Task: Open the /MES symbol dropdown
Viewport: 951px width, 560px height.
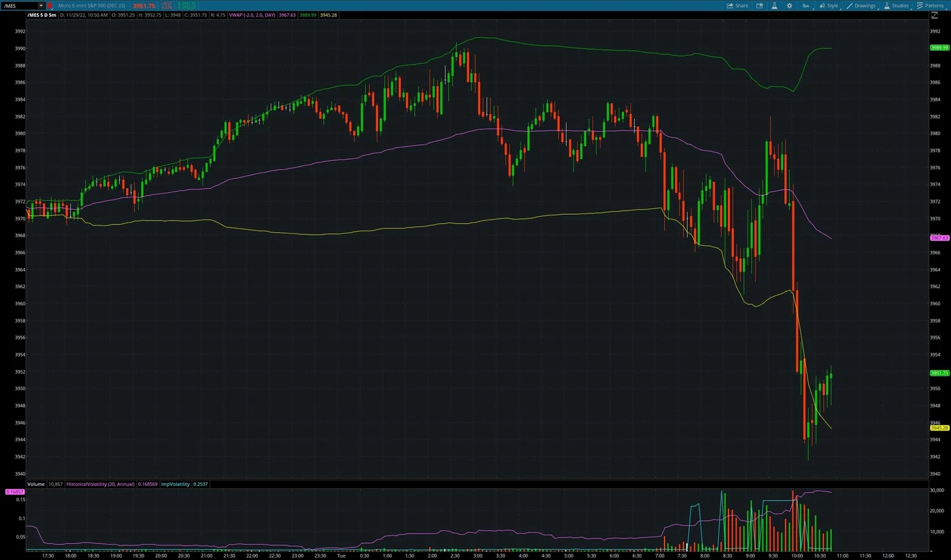Action: [41, 6]
